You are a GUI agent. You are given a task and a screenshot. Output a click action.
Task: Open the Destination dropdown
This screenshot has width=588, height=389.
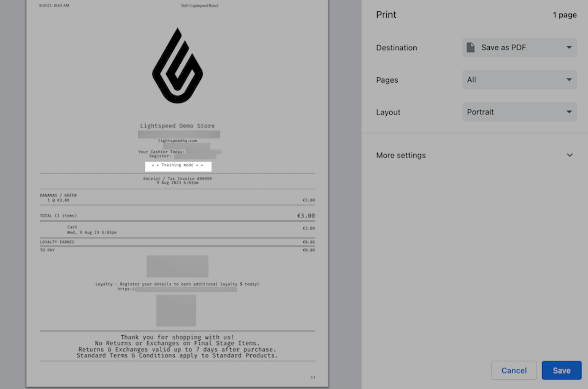coord(519,47)
